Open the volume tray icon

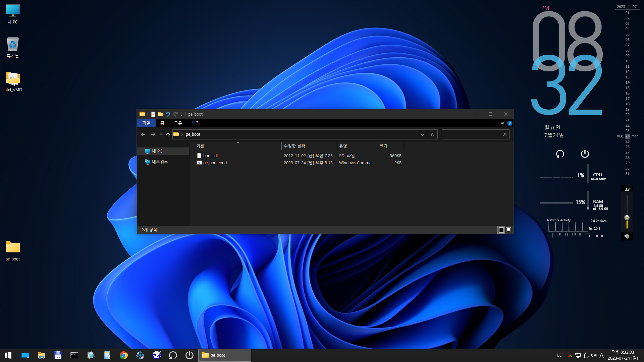pos(594,355)
